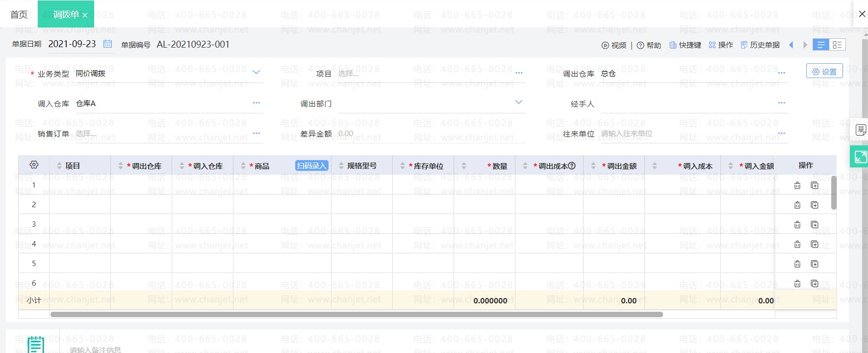Insert a row after row 3
Screen dimensions: 868x353
815,224
